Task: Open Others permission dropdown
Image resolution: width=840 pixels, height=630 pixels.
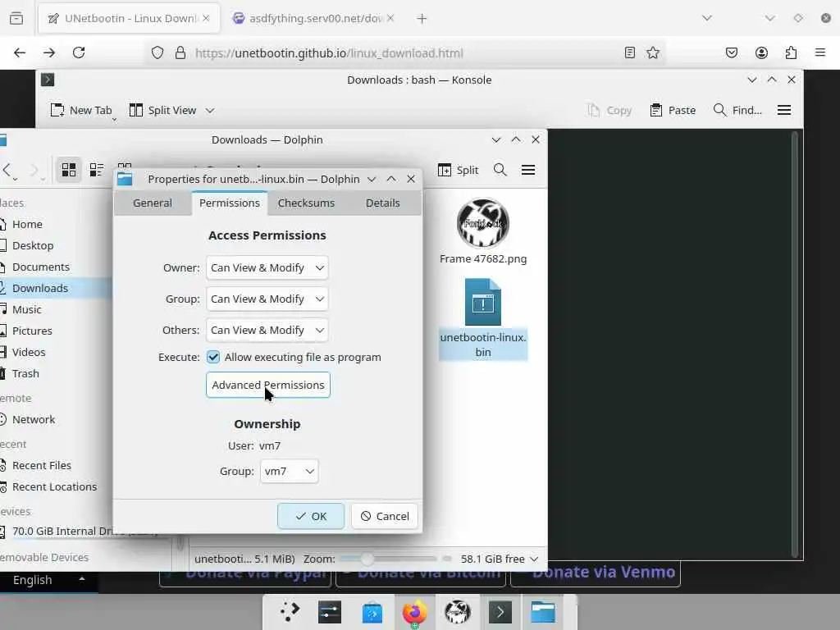Action: (267, 330)
